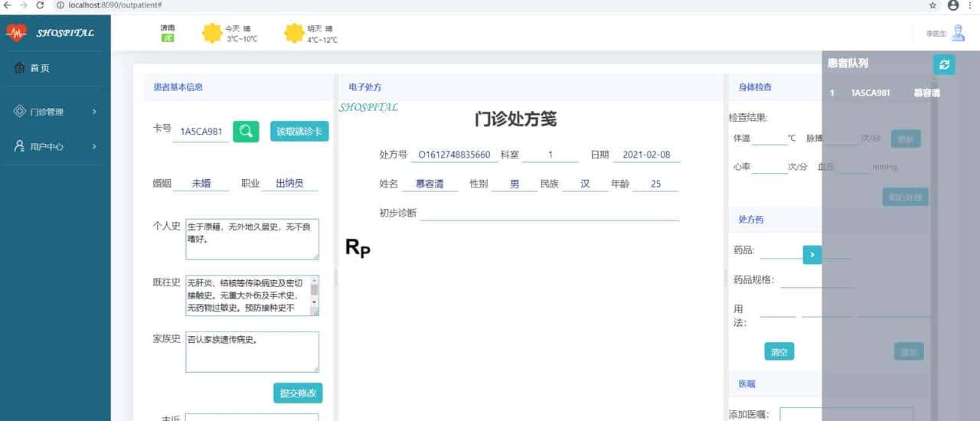Screen dimensions: 980x421
Task: Click the 心率 input field
Action: (x=769, y=167)
